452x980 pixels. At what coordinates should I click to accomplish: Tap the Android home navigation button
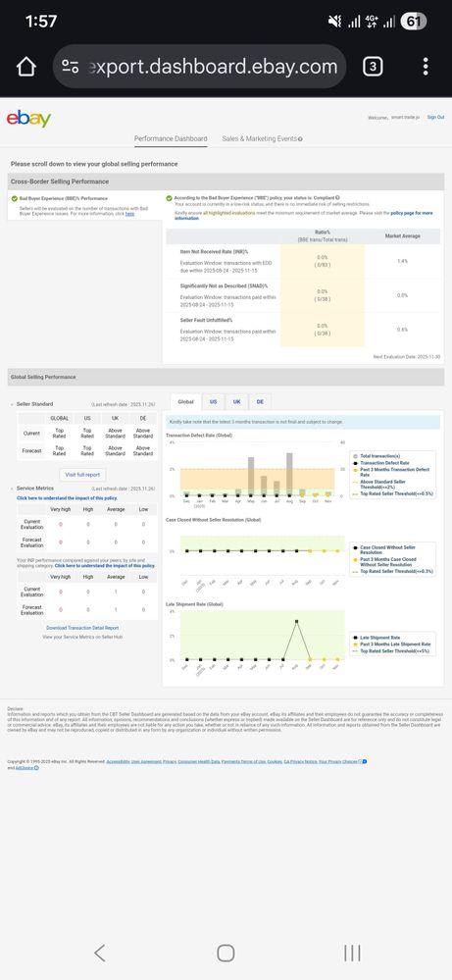tap(226, 953)
